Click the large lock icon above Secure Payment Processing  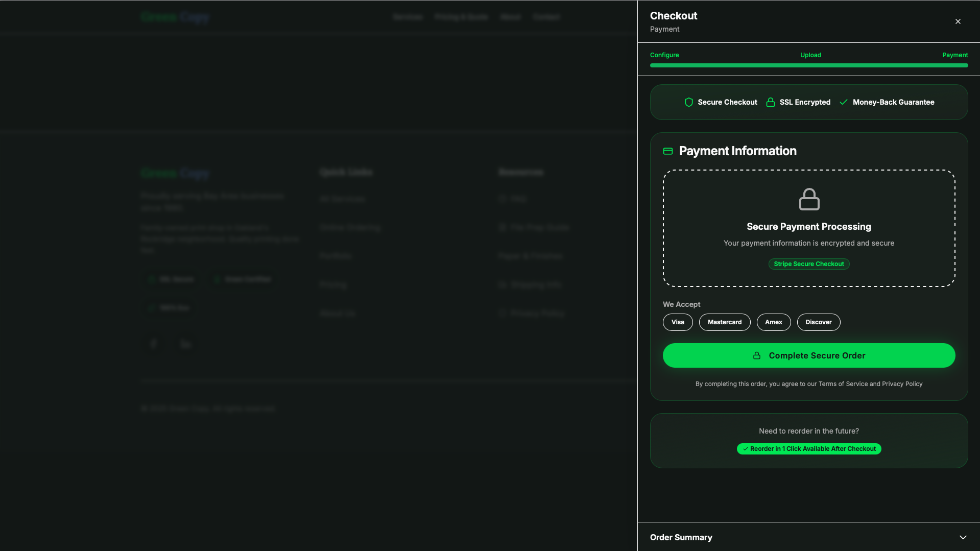[808, 199]
